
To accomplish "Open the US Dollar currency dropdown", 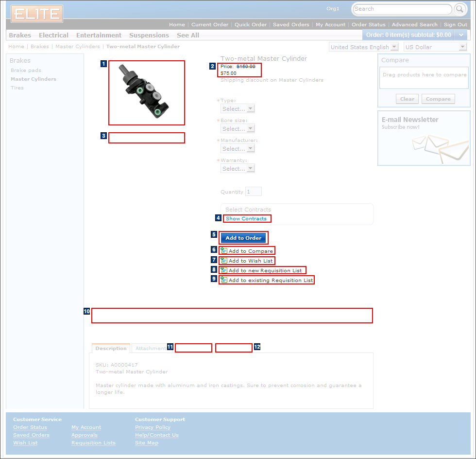I will (435, 47).
